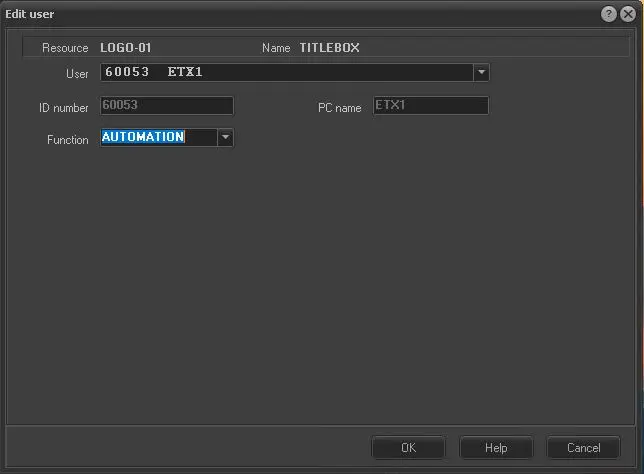Click the Edit user title bar text

[x=30, y=14]
